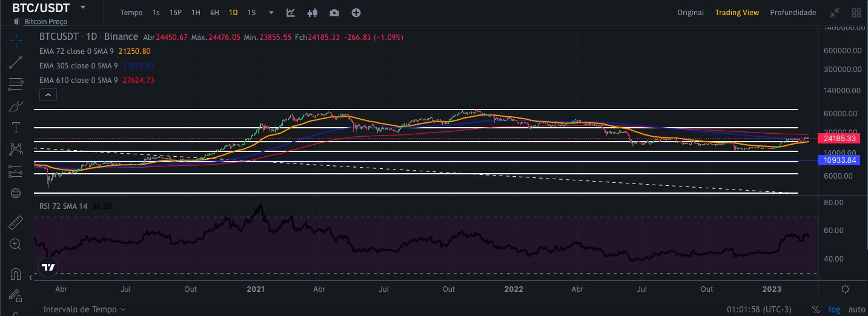
Task: Click the 60000.00 price axis label
Action: (x=841, y=114)
